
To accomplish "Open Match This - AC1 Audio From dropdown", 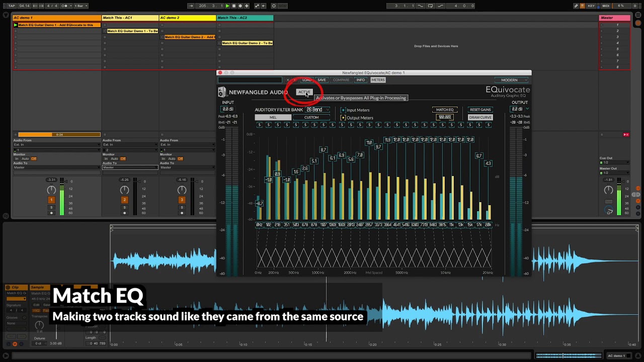I will point(130,144).
